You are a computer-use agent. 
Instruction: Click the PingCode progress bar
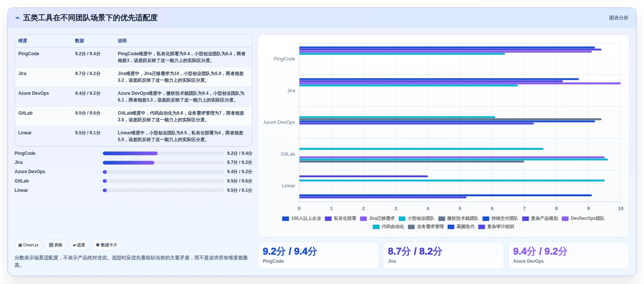163,153
